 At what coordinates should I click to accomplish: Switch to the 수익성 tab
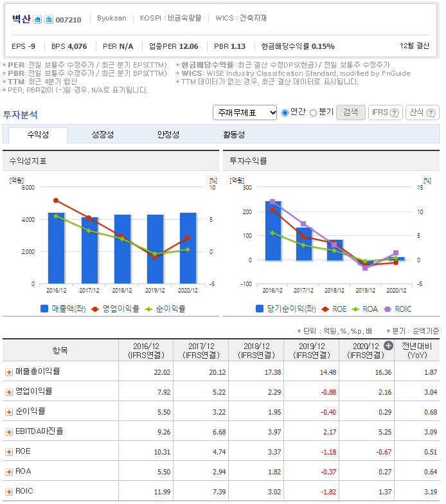coord(38,135)
